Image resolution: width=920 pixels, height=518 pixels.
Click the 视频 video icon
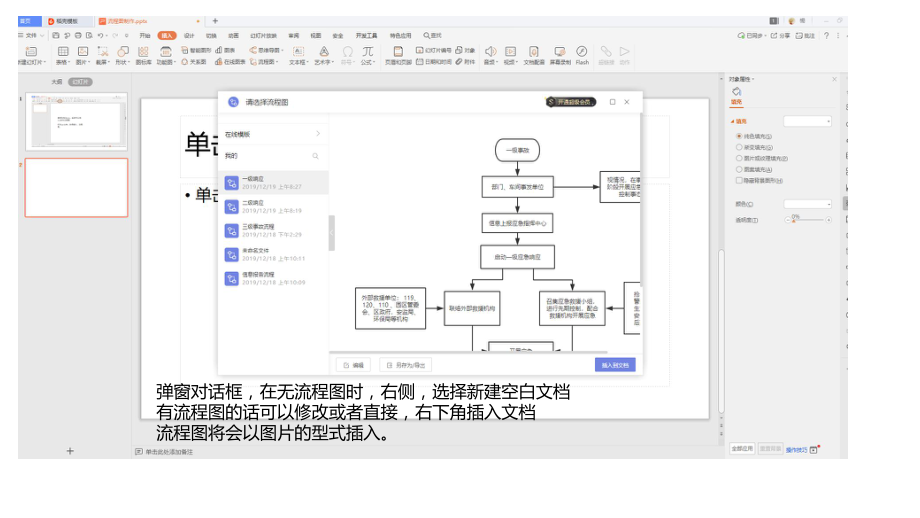coord(510,52)
